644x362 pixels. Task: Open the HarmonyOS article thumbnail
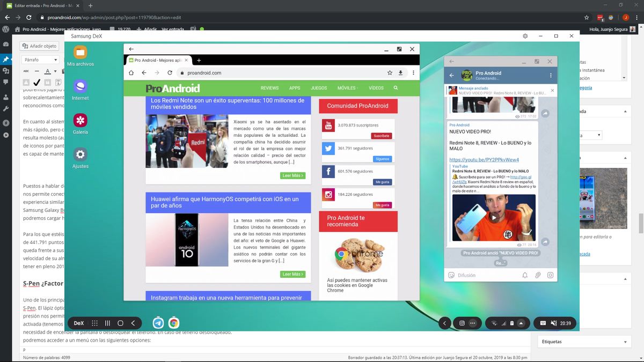pyautogui.click(x=187, y=240)
